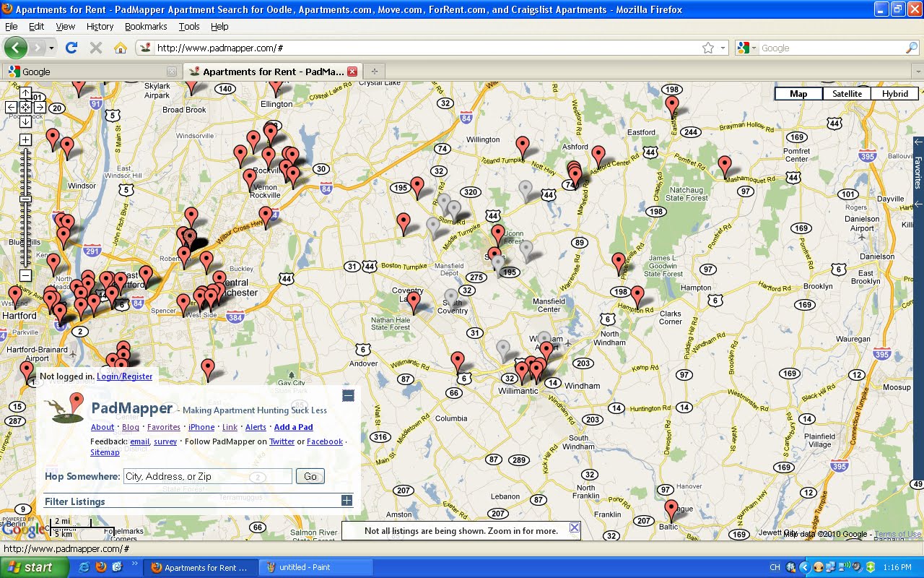This screenshot has height=578, width=924.
Task: Click the gray pin at South Coventry
Action: coord(451,298)
